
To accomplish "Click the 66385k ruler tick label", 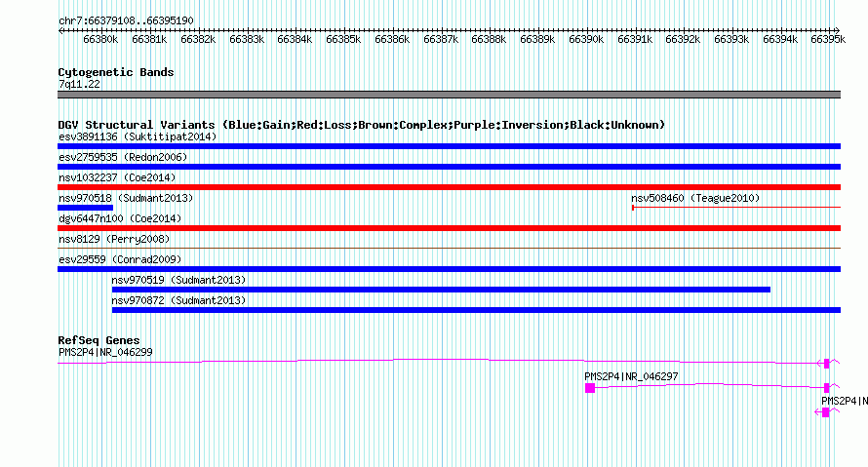I will pyautogui.click(x=343, y=39).
